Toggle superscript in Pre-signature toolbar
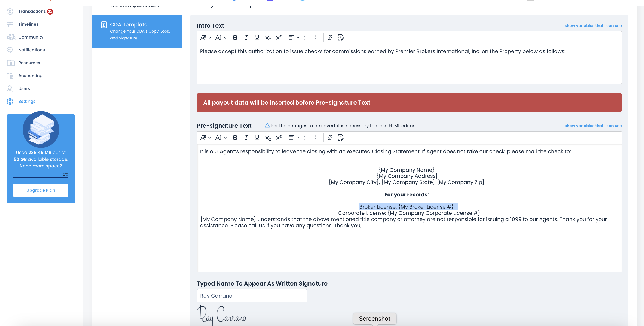 click(x=279, y=138)
